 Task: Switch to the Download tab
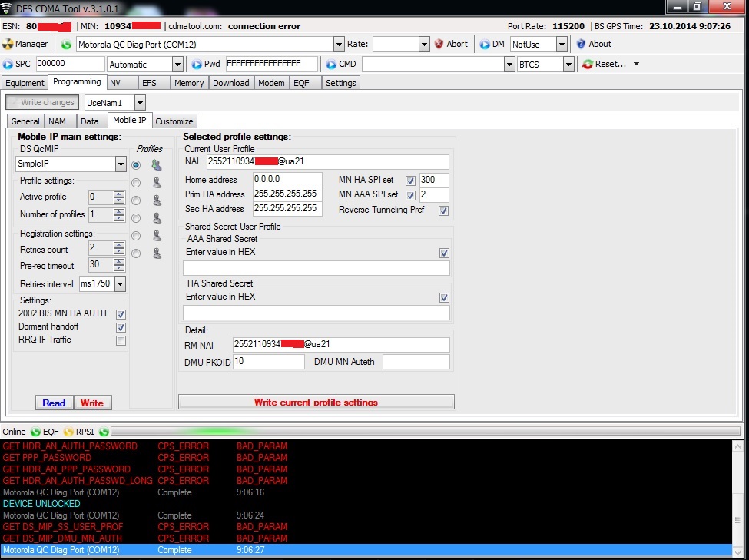(231, 83)
